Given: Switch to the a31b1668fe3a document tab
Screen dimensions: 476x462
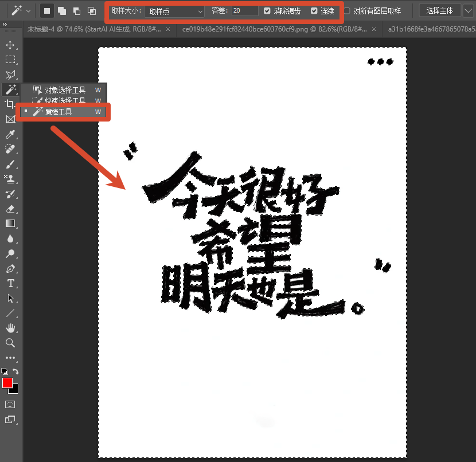Looking at the screenshot, I should click(431, 29).
